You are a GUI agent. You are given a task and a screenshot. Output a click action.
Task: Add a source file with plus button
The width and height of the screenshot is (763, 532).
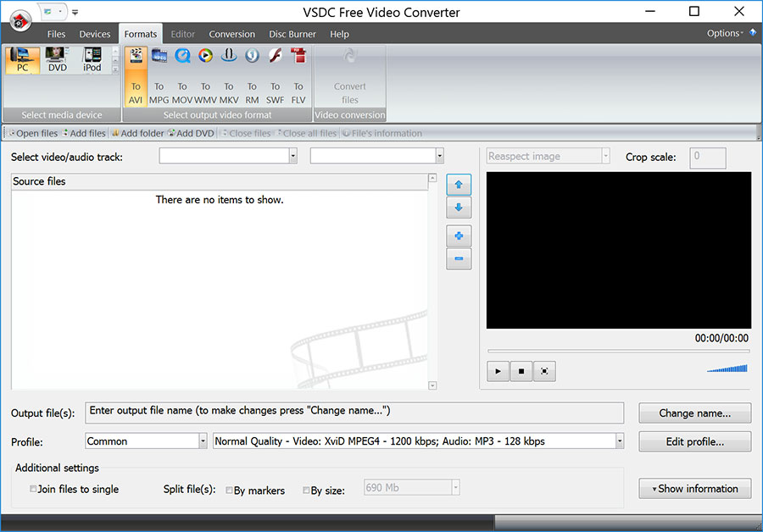(459, 236)
